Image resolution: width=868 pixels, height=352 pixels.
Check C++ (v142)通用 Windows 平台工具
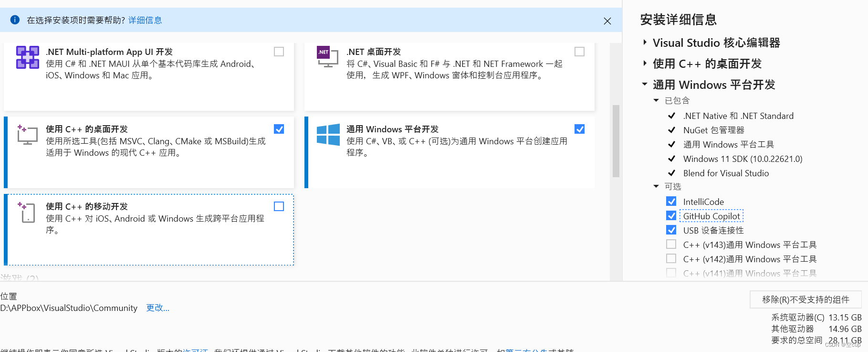[x=671, y=259]
